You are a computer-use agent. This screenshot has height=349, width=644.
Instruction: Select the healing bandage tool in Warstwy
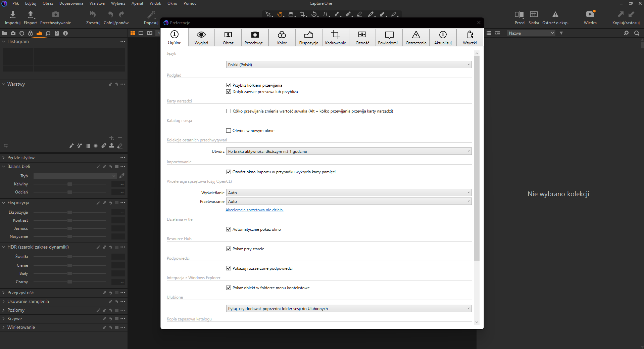104,146
